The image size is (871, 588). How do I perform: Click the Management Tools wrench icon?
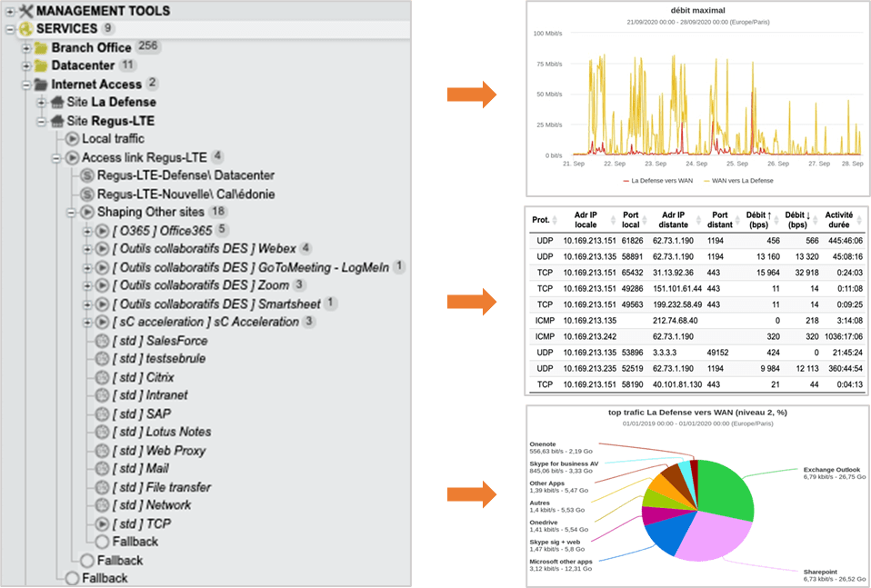25,11
